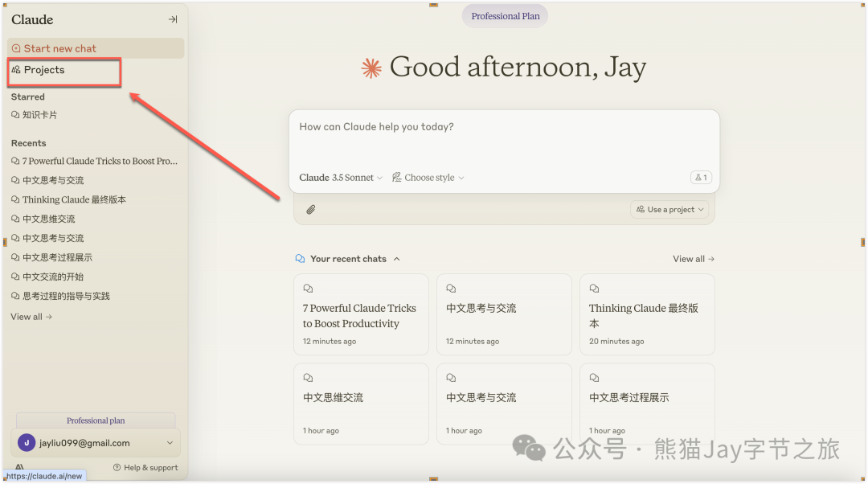This screenshot has width=868, height=484.
Task: Click chat icon on the Thinking Claude card
Action: pyautogui.click(x=594, y=288)
